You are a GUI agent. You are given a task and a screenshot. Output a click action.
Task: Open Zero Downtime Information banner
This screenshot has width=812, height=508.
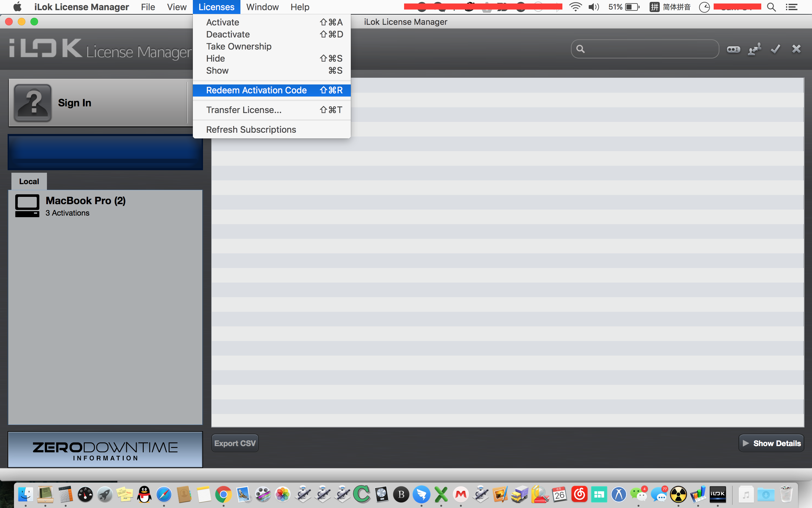click(x=105, y=450)
